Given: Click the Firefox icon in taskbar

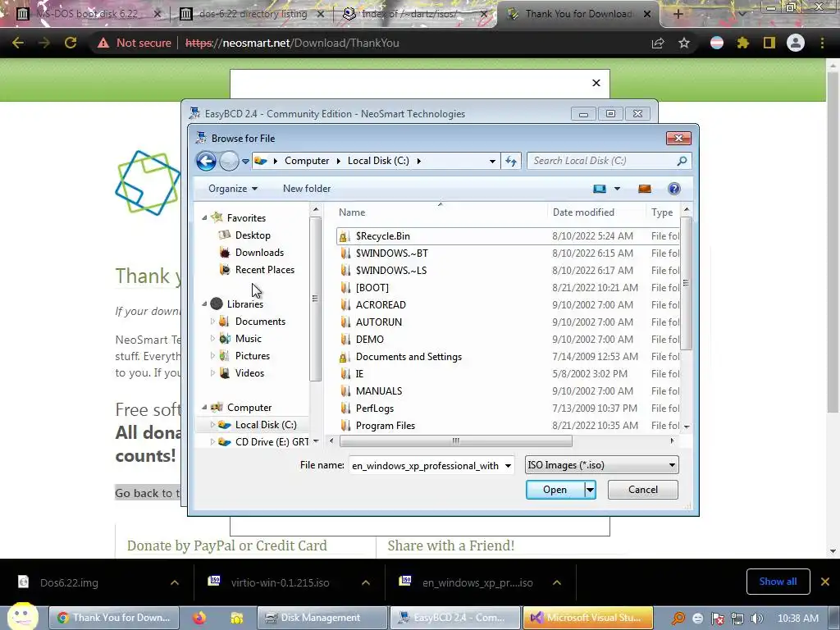Looking at the screenshot, I should [x=199, y=618].
